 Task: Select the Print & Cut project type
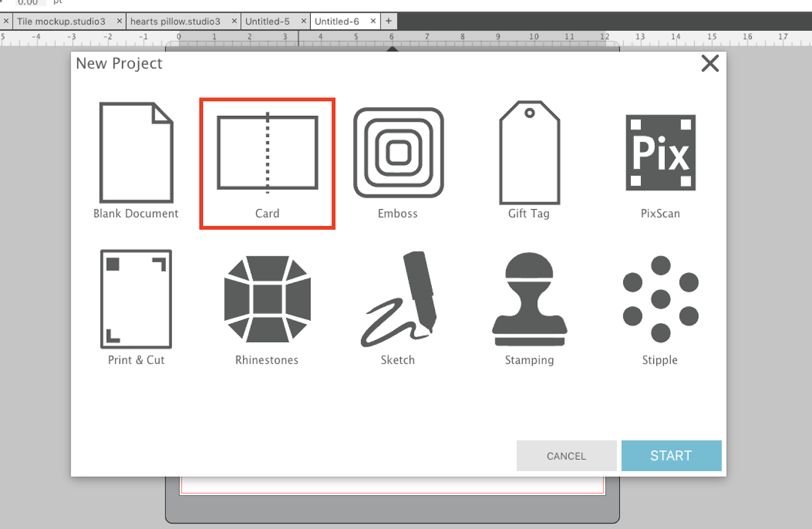coord(136,301)
